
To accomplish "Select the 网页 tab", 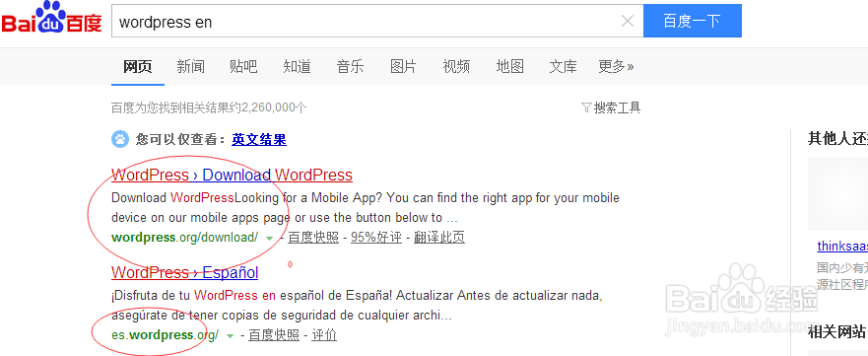I will pos(137,67).
